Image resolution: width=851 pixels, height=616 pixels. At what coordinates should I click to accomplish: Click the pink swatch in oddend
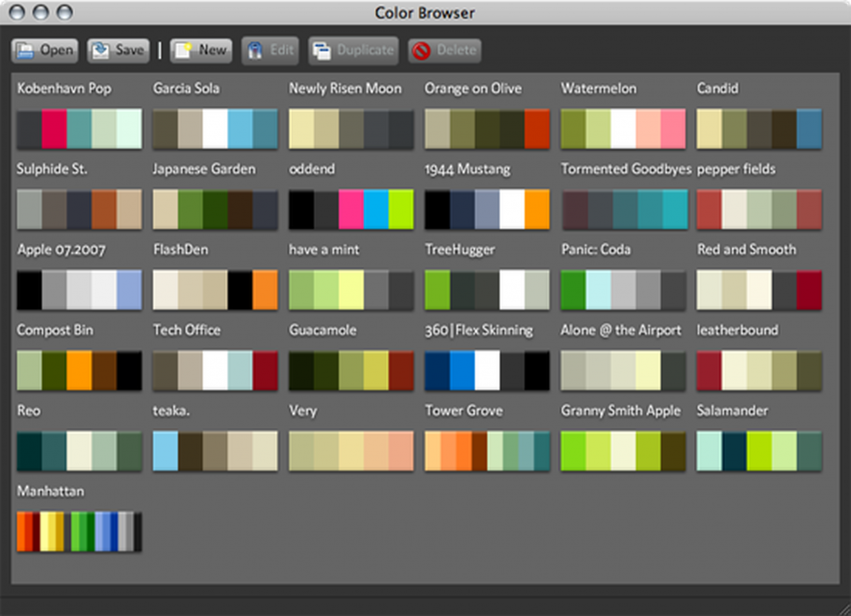click(351, 209)
